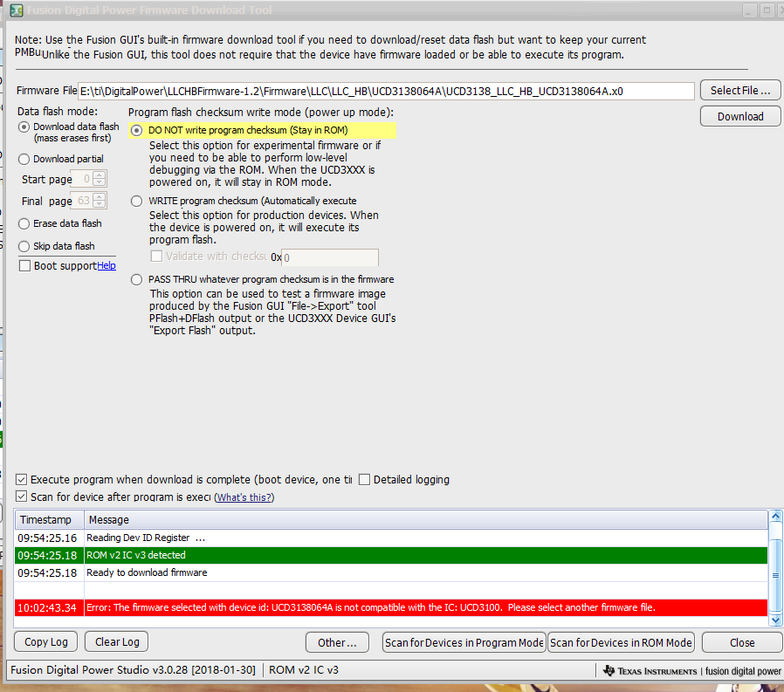
Task: Click the log scrollbar down arrow
Action: point(775,620)
